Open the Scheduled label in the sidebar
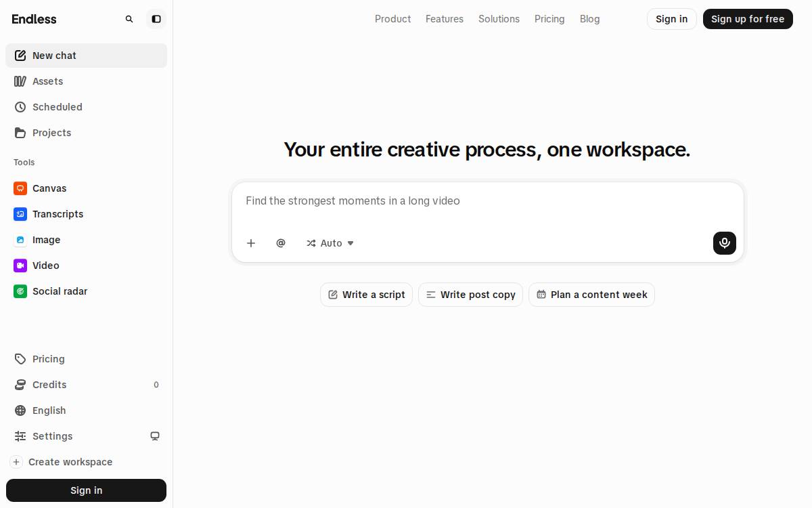812x508 pixels. 58,107
